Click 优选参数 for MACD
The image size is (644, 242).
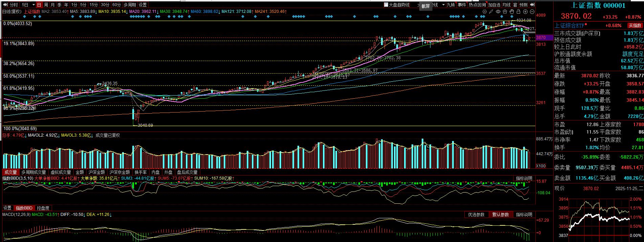click(476, 215)
